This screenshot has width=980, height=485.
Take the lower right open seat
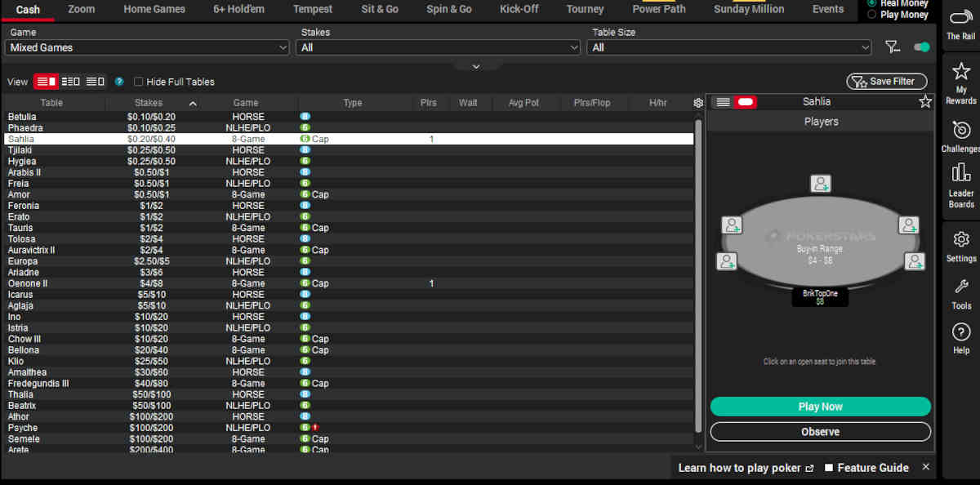coord(915,261)
